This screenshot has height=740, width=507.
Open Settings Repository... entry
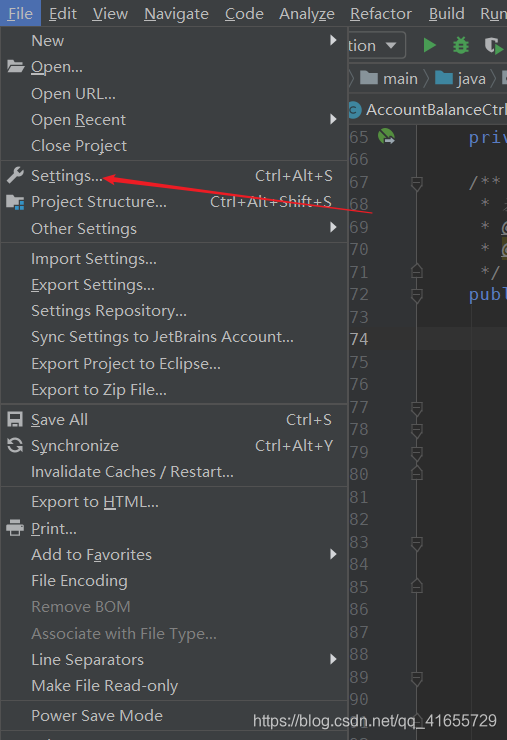point(174,311)
